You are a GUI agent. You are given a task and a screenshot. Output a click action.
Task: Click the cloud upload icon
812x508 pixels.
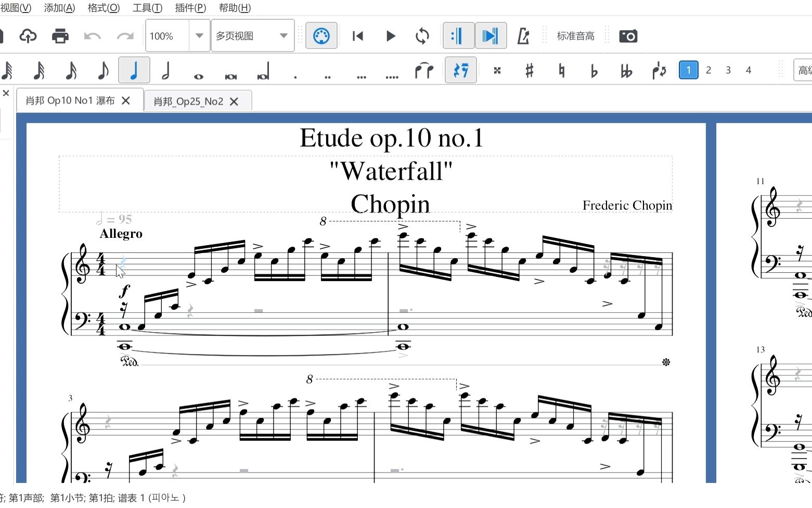[x=28, y=36]
